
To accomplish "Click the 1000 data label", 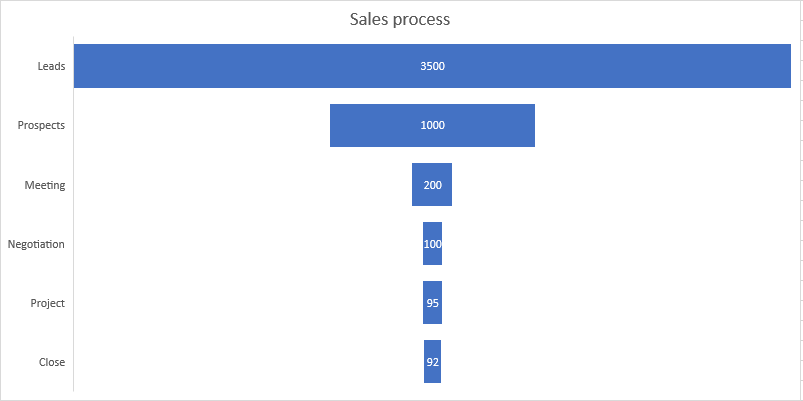I will (432, 125).
